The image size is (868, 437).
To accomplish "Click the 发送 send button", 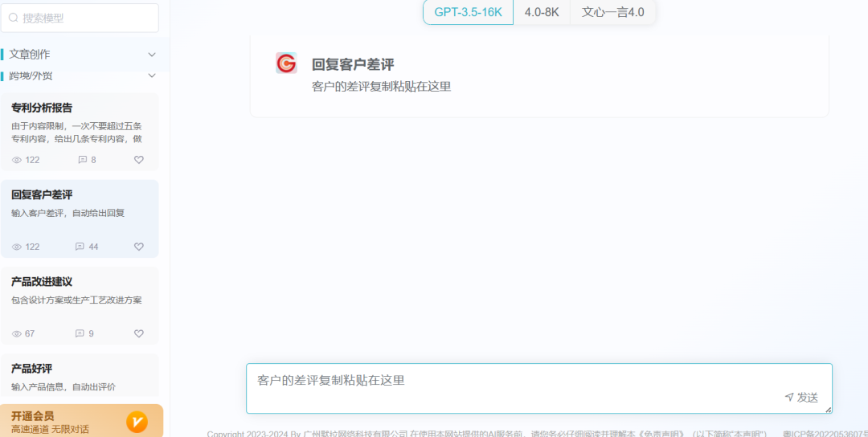I will tap(801, 397).
